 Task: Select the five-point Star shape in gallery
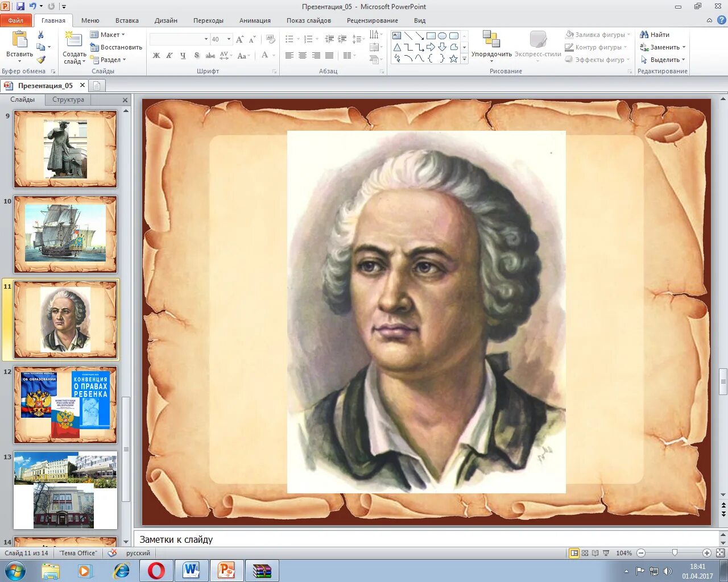tap(454, 59)
